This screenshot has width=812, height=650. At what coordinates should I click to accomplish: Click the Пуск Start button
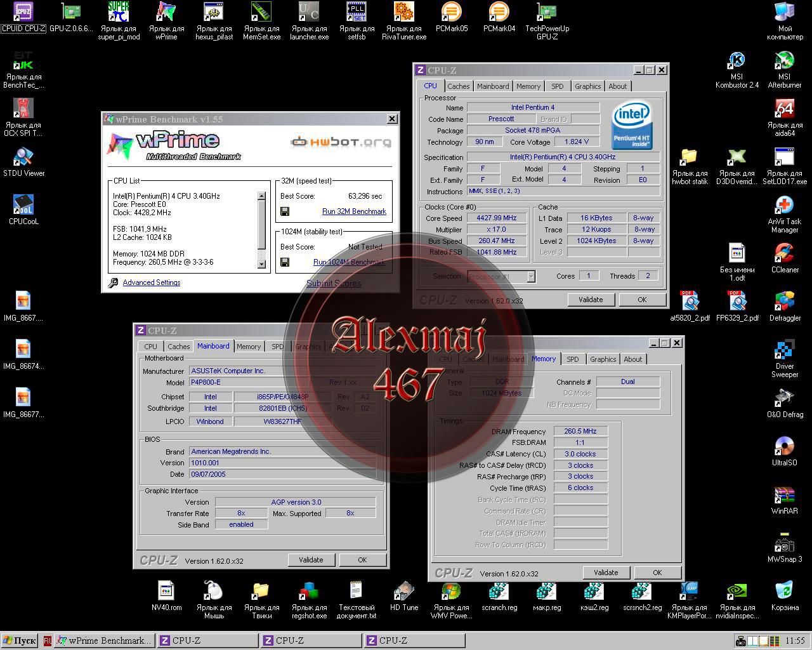[20, 640]
